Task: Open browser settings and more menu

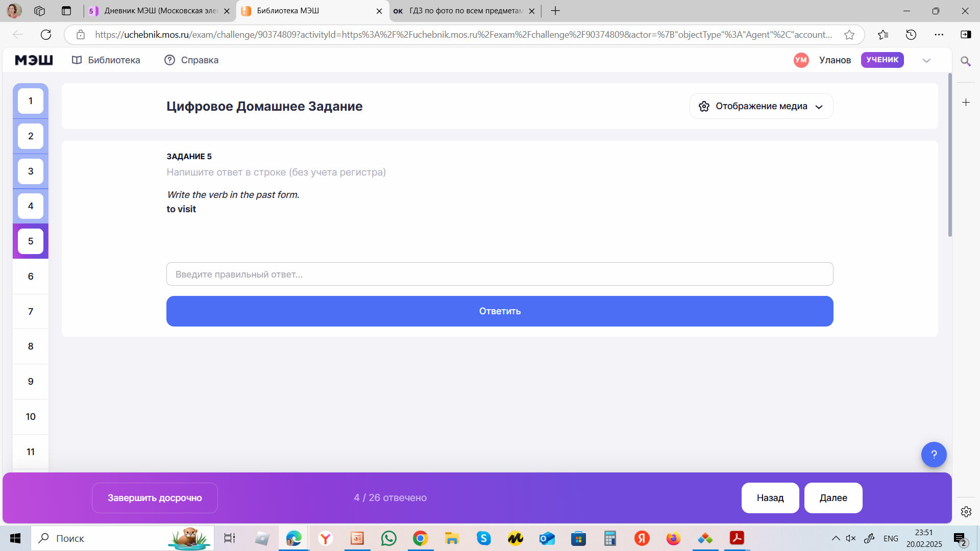Action: pos(939,35)
